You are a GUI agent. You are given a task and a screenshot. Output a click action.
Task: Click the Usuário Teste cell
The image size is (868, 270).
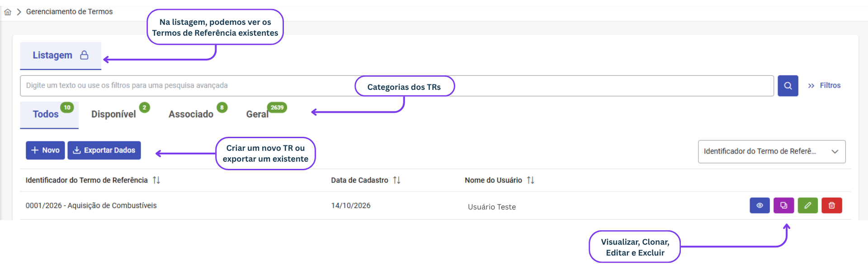coord(492,207)
